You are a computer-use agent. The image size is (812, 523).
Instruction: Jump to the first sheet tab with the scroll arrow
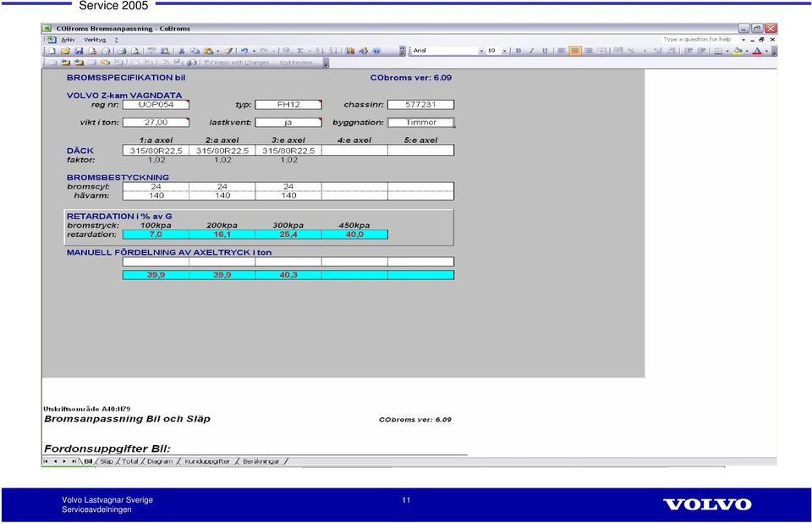point(46,461)
